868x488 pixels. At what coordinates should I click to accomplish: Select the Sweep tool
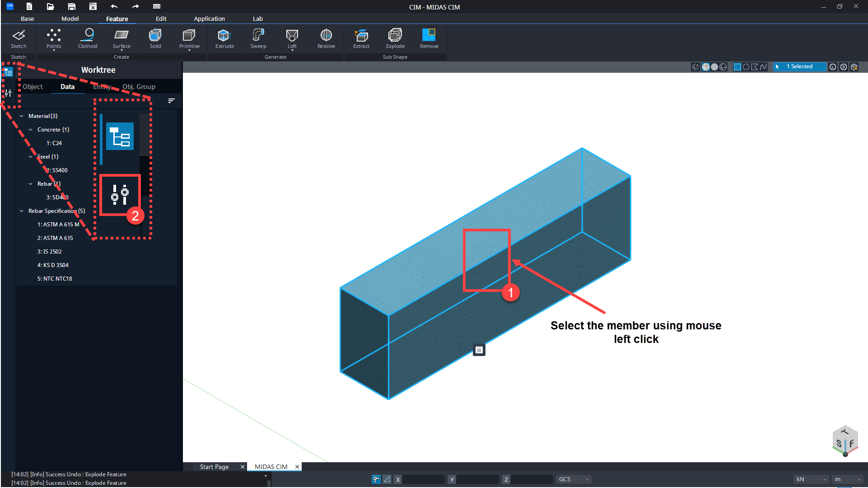258,38
